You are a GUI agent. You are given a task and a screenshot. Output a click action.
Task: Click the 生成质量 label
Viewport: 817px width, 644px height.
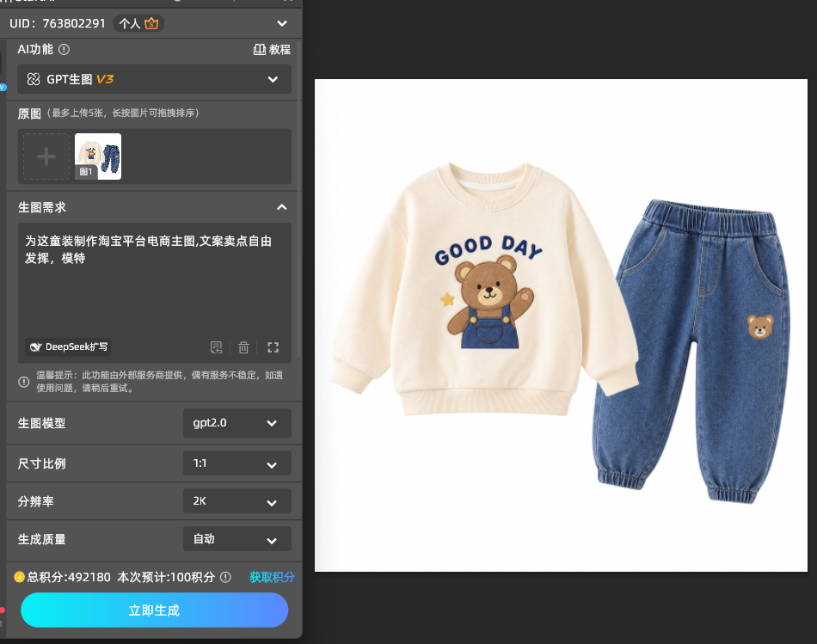41,539
